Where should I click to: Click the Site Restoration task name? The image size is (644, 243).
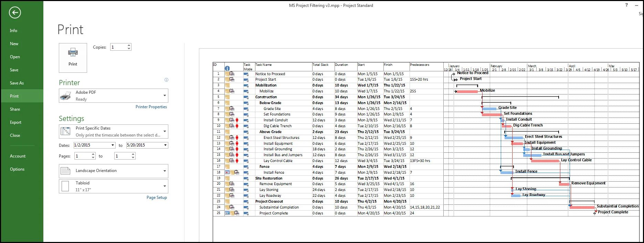click(x=269, y=178)
